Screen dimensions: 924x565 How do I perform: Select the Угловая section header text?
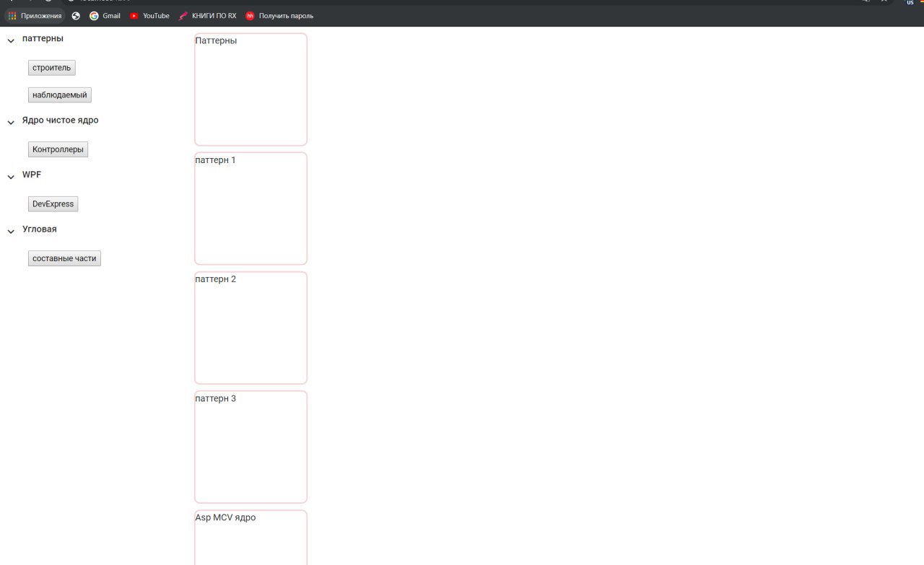pyautogui.click(x=40, y=229)
